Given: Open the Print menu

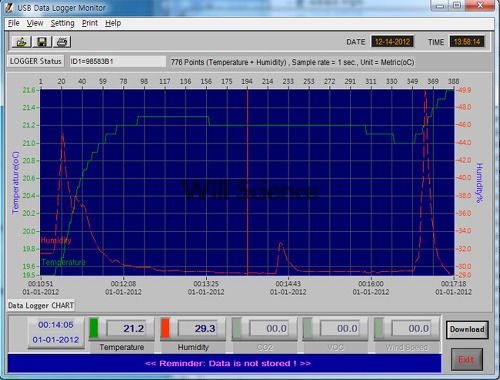Looking at the screenshot, I should (x=90, y=23).
